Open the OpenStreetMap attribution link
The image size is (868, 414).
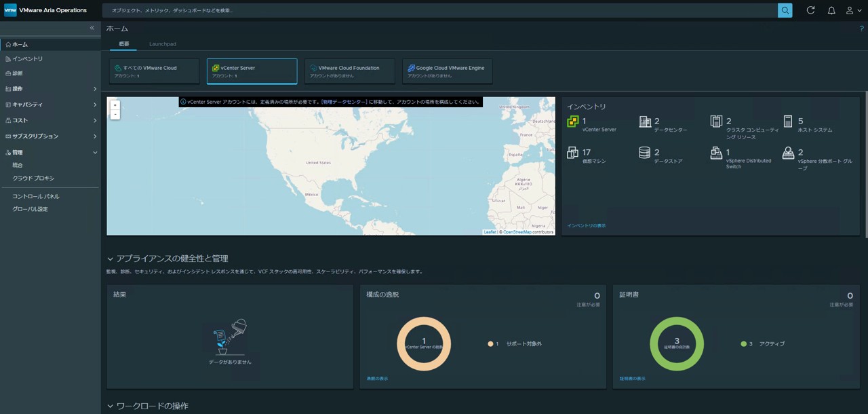(517, 232)
